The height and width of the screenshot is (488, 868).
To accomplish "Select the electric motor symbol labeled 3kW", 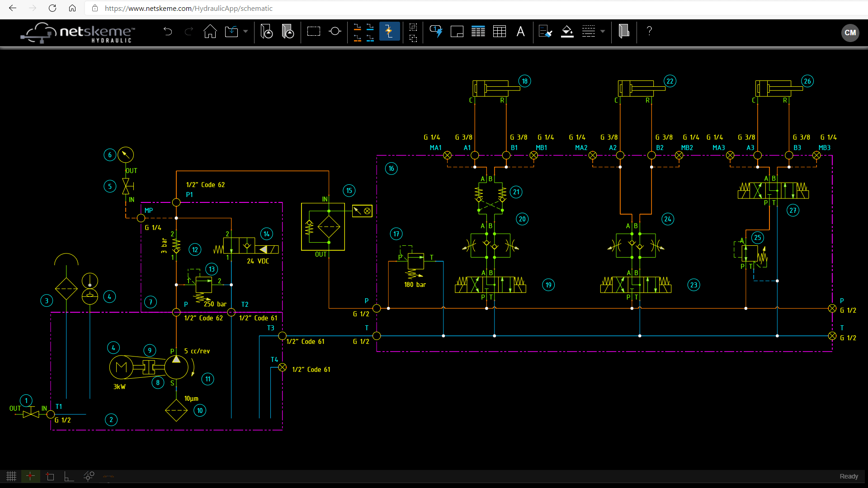I will tap(121, 367).
